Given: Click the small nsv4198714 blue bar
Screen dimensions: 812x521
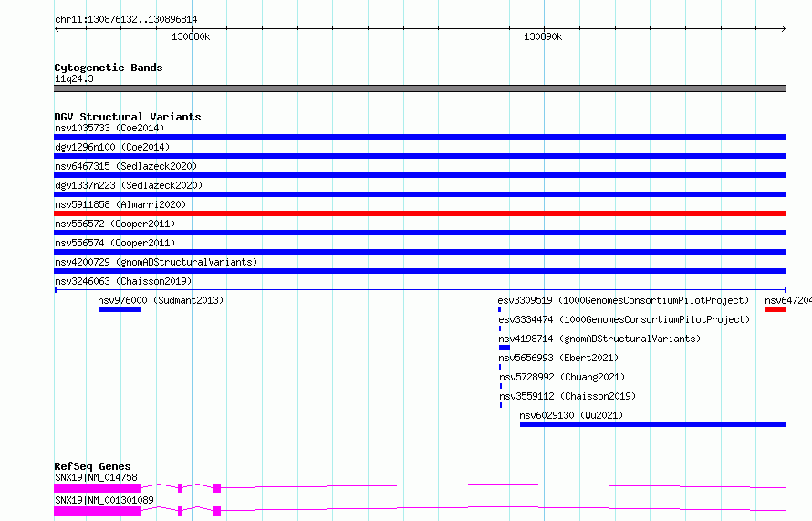Looking at the screenshot, I should pyautogui.click(x=505, y=348).
